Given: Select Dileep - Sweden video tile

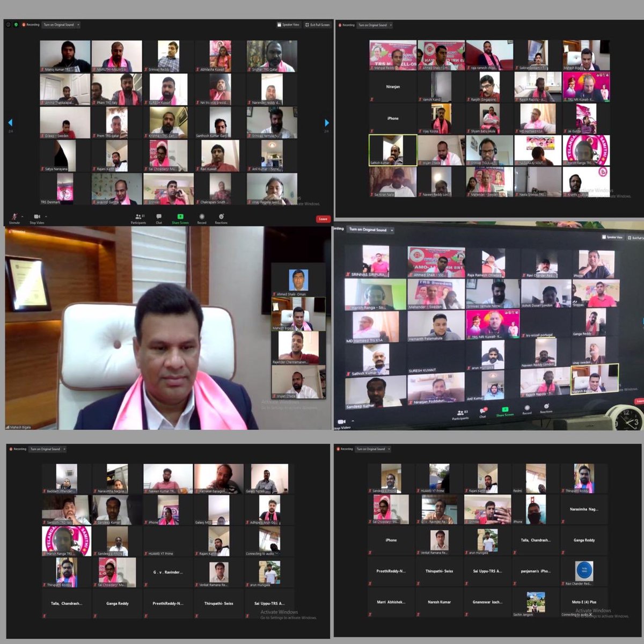Looking at the screenshot, I should point(65,123).
